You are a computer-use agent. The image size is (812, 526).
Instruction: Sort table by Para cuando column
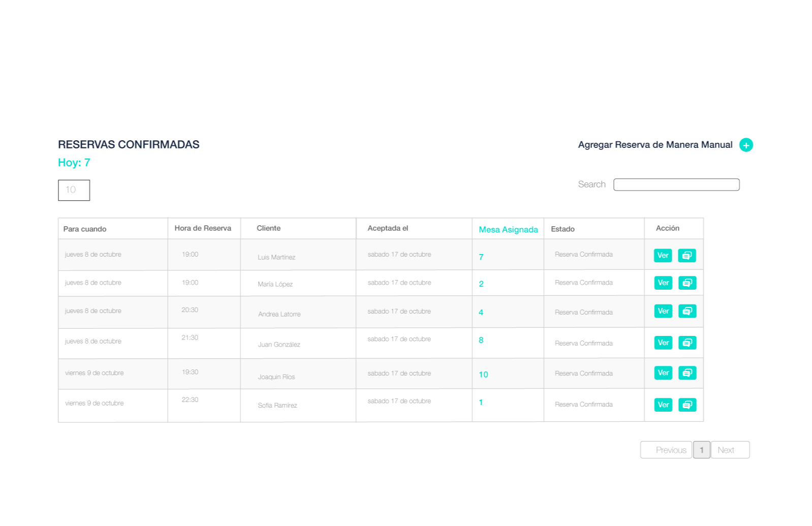tap(85, 229)
